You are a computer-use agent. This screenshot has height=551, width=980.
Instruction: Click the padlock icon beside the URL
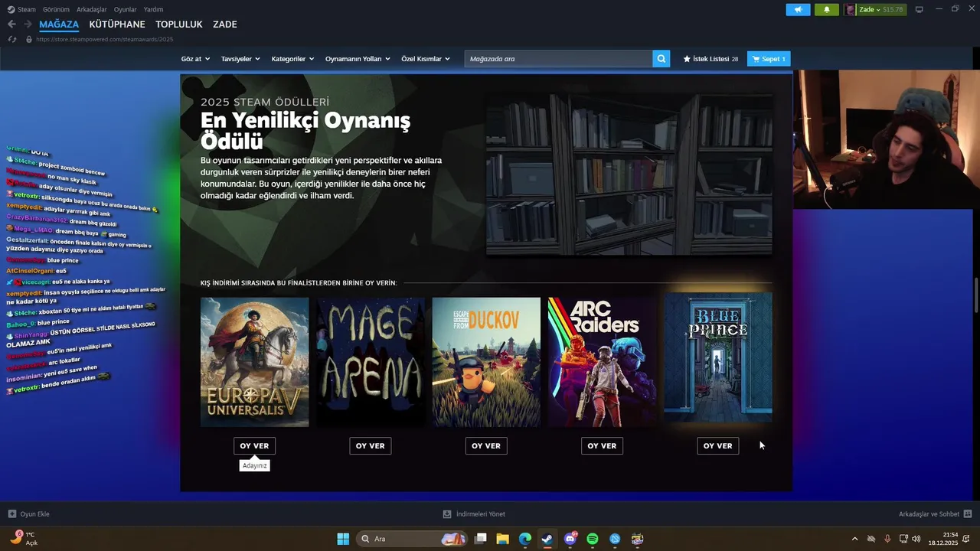tap(29, 39)
